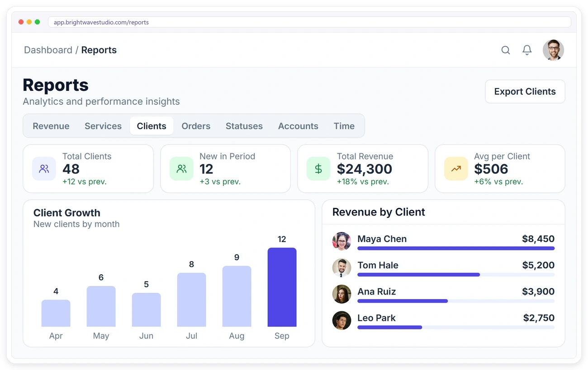This screenshot has height=370, width=588.
Task: Click the Export Clients button
Action: [525, 92]
